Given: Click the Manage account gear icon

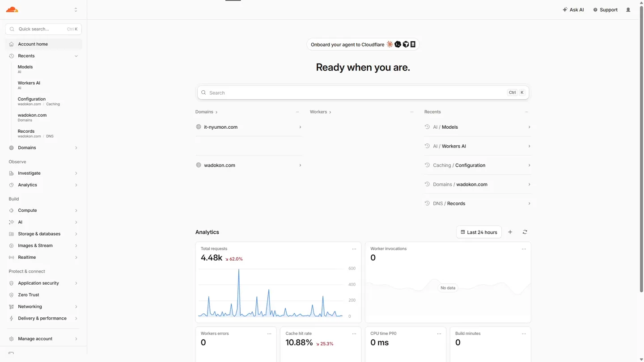Looking at the screenshot, I should 12,339.
